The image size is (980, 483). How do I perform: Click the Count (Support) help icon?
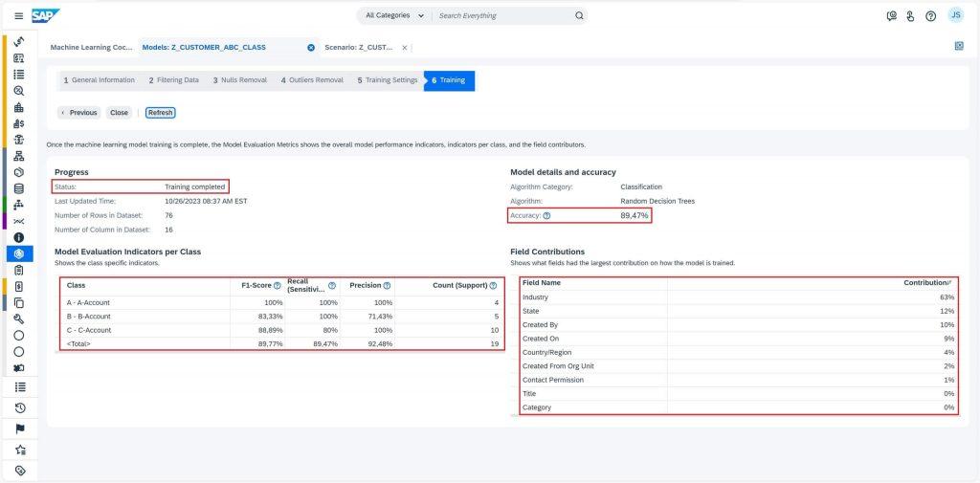493,286
